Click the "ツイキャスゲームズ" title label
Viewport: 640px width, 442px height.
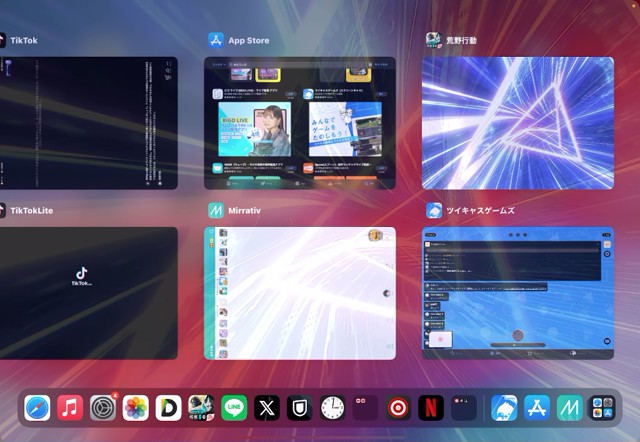[x=480, y=211]
